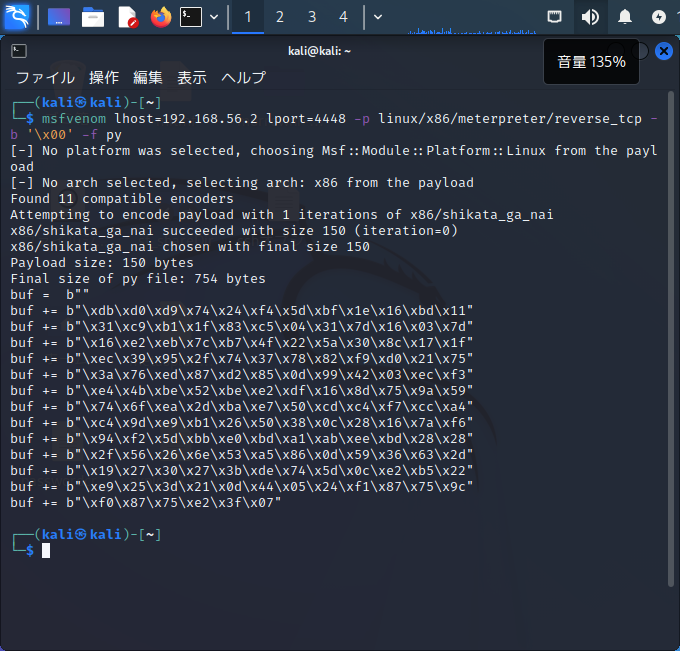Open the 操作 menu
This screenshot has width=680, height=651.
104,78
